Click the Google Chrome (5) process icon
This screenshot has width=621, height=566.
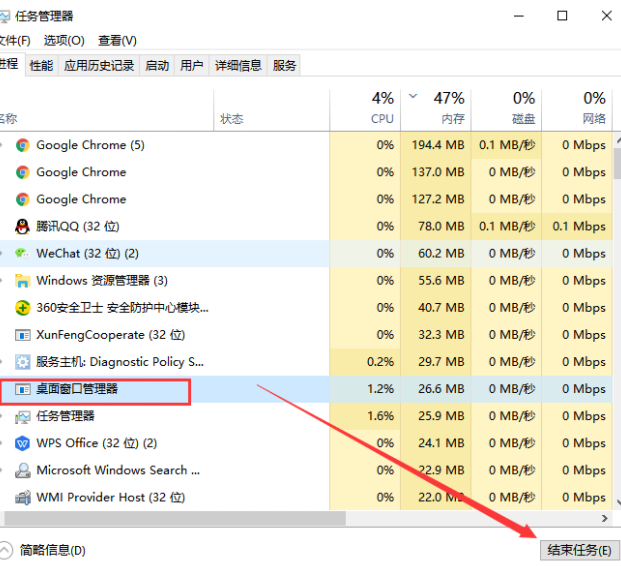pos(22,145)
